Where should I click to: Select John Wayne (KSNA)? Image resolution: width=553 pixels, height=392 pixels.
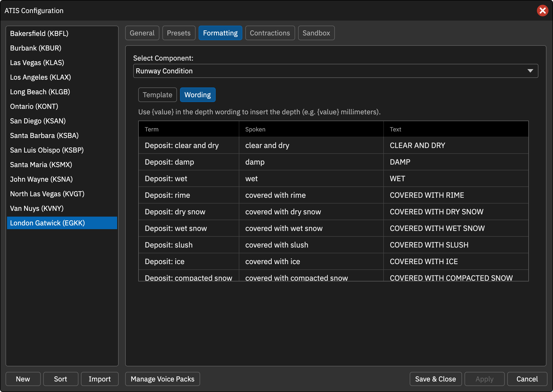point(62,179)
